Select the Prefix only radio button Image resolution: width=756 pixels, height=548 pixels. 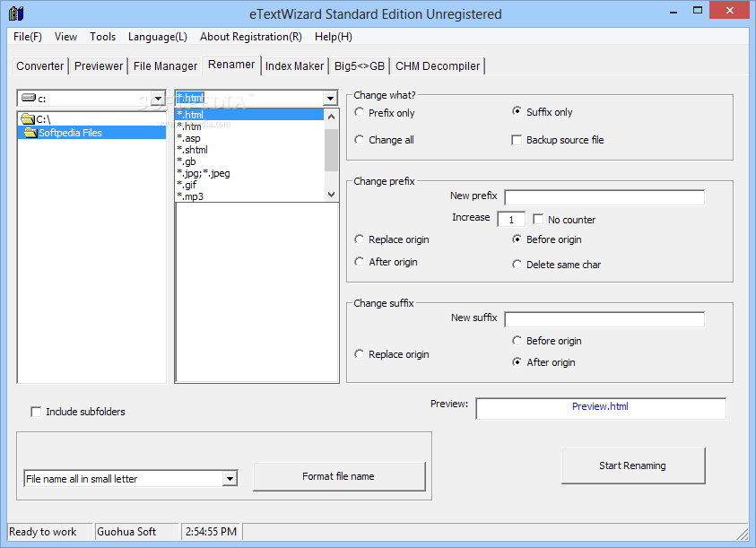pyautogui.click(x=360, y=112)
